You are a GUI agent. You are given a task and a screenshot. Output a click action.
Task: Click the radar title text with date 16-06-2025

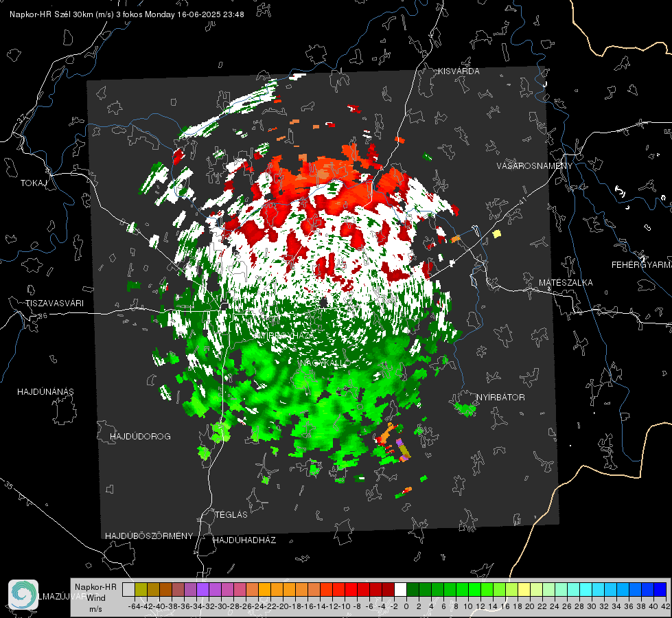tap(127, 14)
